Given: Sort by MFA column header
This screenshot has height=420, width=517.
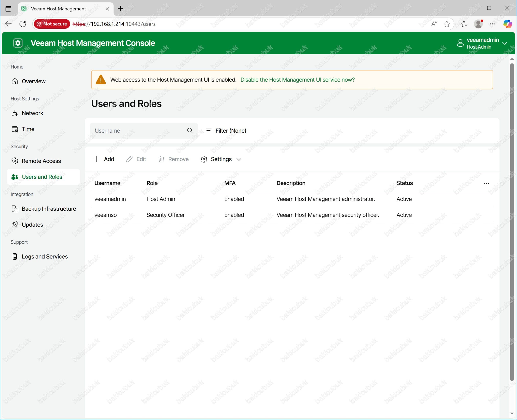Looking at the screenshot, I should click(230, 183).
